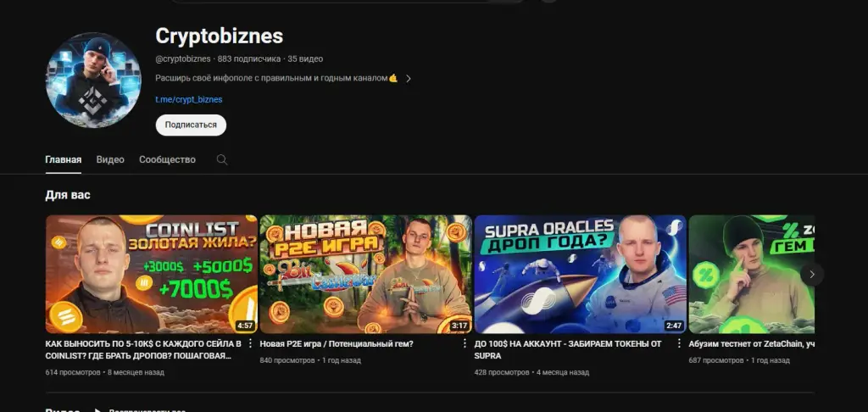The image size is (868, 412).
Task: Open title Новая P2E игра / Потенциальный гем?
Action: coord(337,344)
